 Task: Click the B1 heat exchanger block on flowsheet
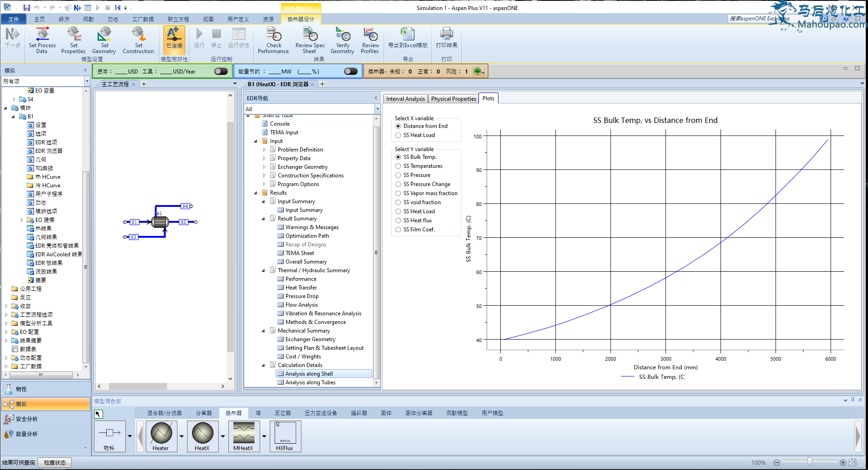pos(160,222)
